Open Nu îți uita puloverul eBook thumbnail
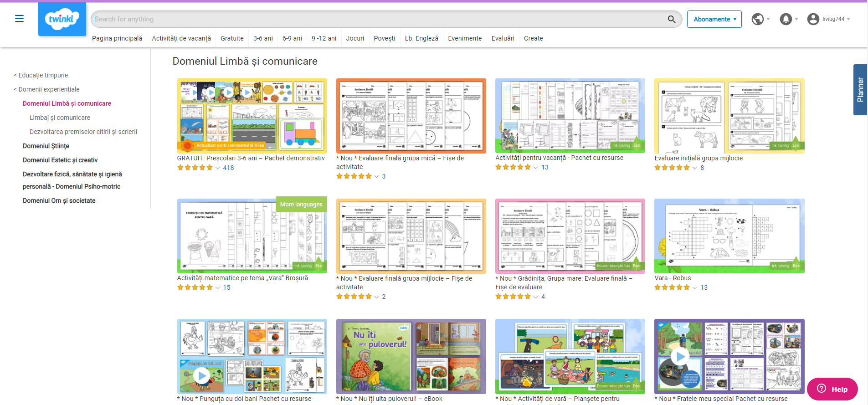868x405 pixels. point(411,356)
